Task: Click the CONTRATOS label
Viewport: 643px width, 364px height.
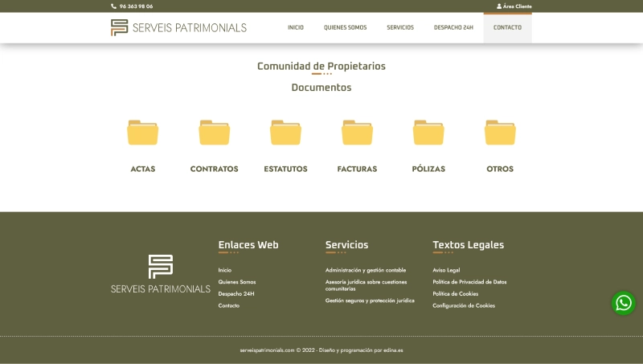Action: tap(214, 169)
